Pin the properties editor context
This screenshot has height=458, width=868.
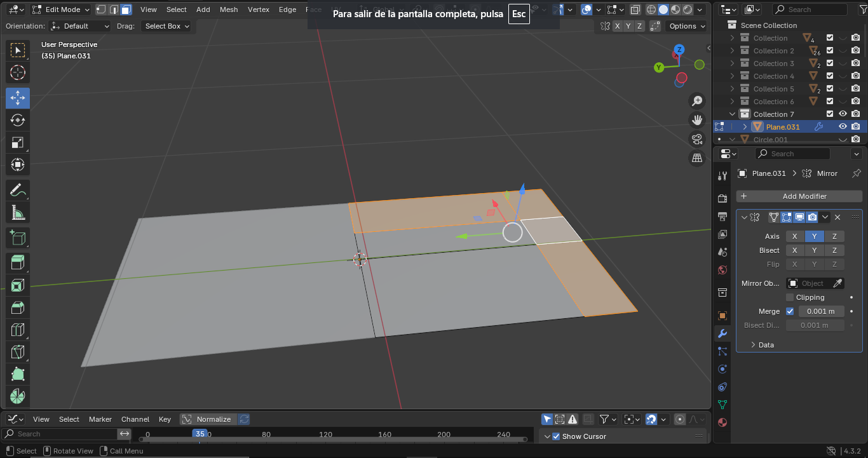tap(856, 173)
